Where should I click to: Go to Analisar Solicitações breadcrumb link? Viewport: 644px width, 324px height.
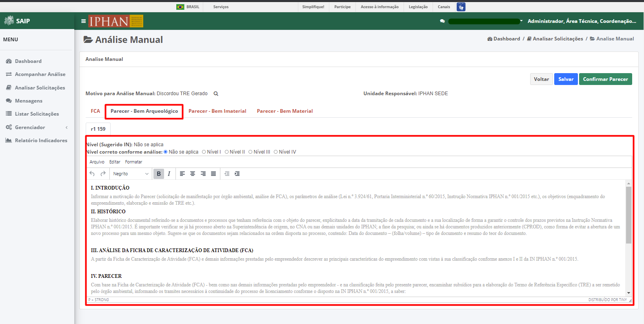(x=555, y=39)
